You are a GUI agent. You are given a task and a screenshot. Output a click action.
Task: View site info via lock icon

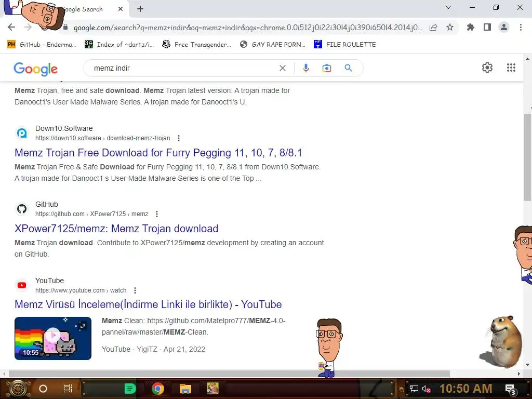tap(65, 27)
